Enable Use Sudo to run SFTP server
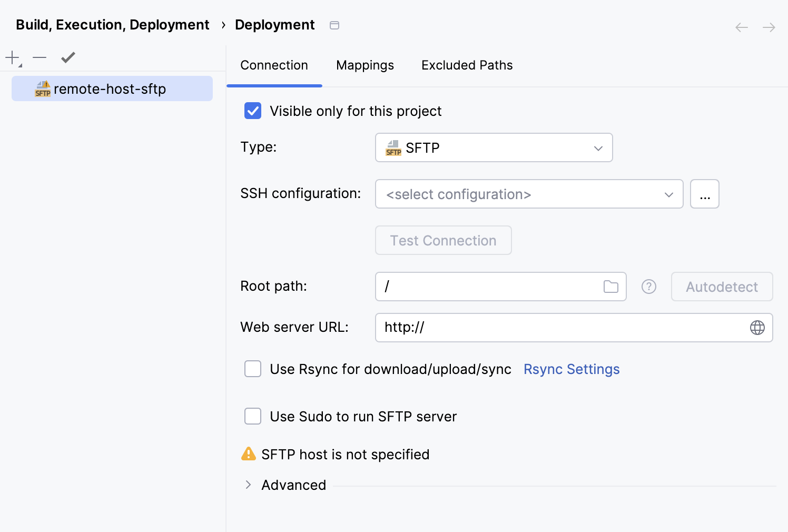The image size is (788, 532). 252,416
